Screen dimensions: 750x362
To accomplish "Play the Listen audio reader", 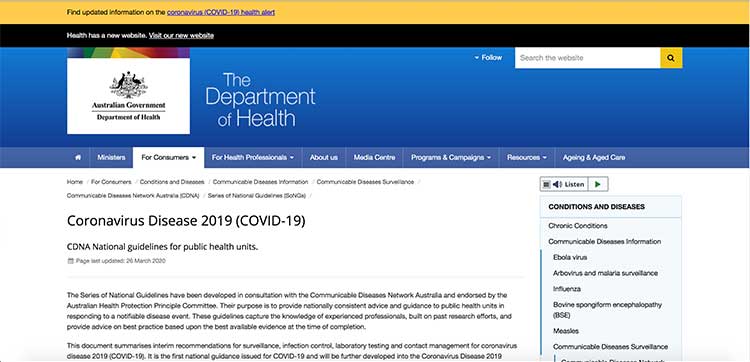I will [x=598, y=184].
